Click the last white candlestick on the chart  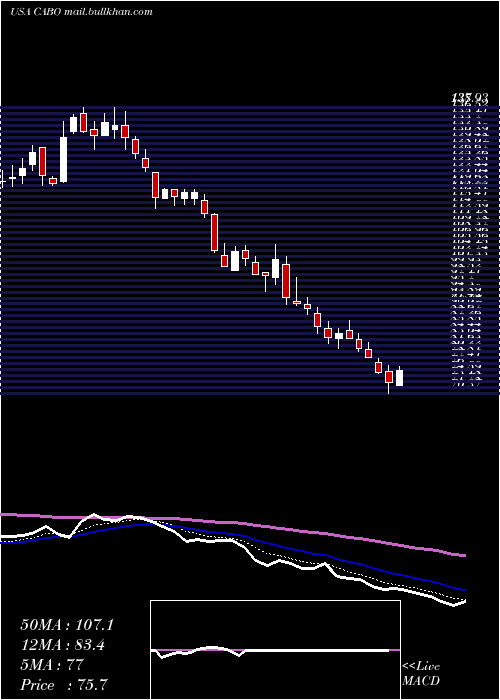[x=400, y=377]
